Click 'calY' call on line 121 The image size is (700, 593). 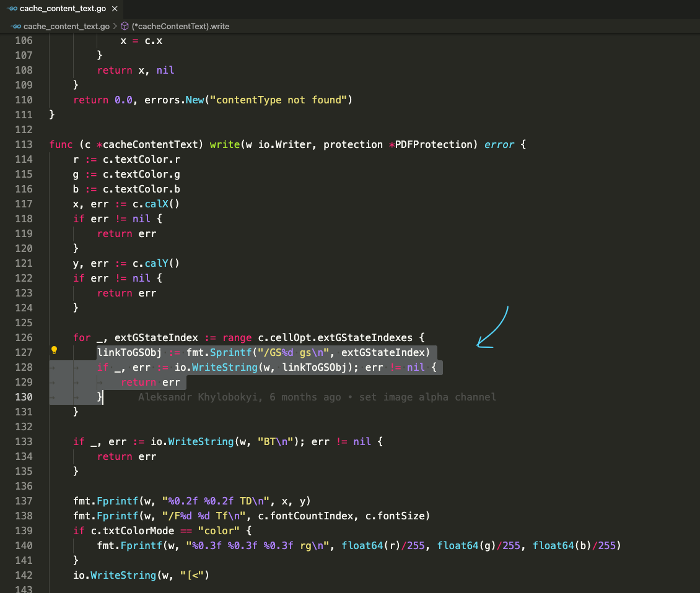156,263
